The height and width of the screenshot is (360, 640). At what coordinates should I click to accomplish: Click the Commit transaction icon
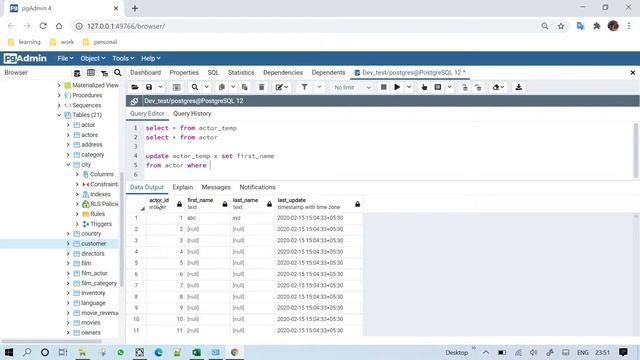point(464,87)
